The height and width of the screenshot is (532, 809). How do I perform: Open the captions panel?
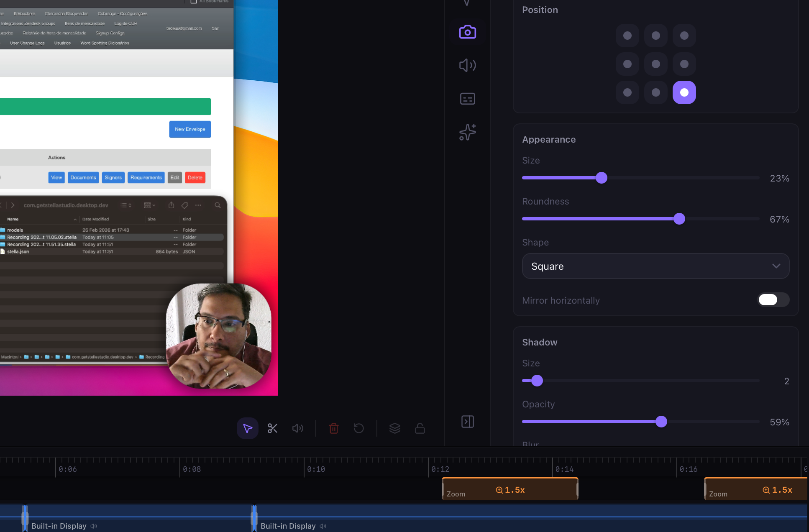pyautogui.click(x=467, y=99)
